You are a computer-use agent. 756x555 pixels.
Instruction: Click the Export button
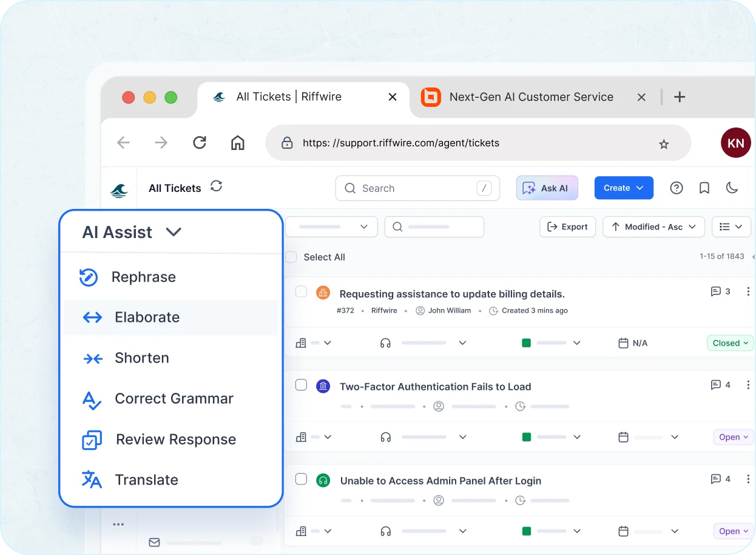(567, 226)
